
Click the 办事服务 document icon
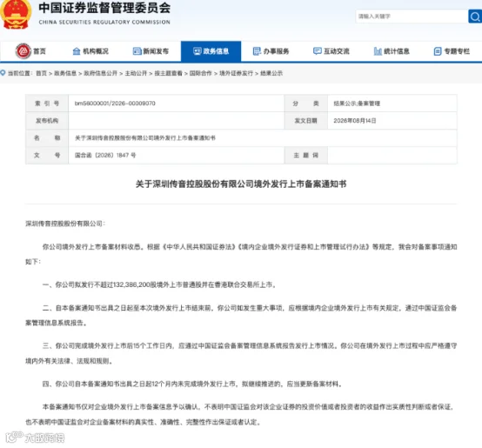click(x=257, y=51)
